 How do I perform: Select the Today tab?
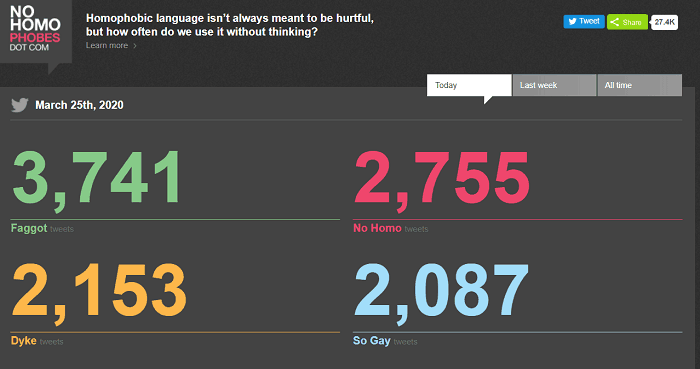point(469,85)
